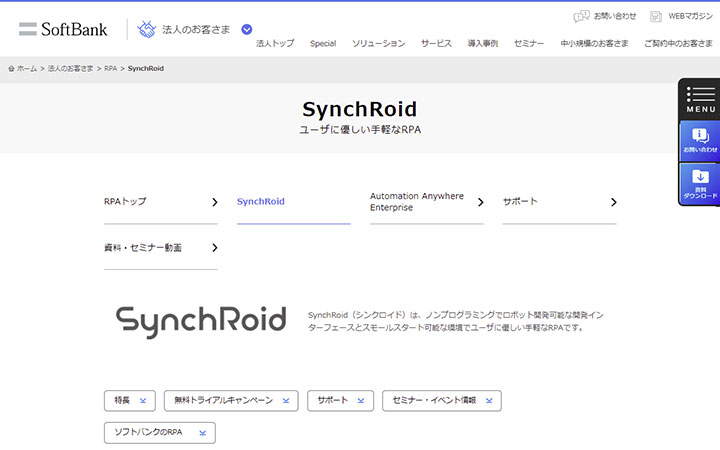Click the handshake icon beside 法人のお客さま

tap(146, 29)
